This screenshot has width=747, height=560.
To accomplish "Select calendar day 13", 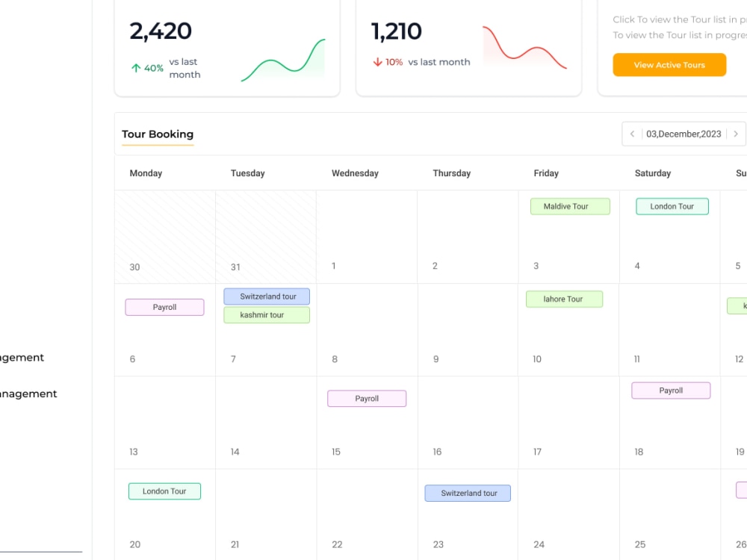I will click(x=165, y=423).
